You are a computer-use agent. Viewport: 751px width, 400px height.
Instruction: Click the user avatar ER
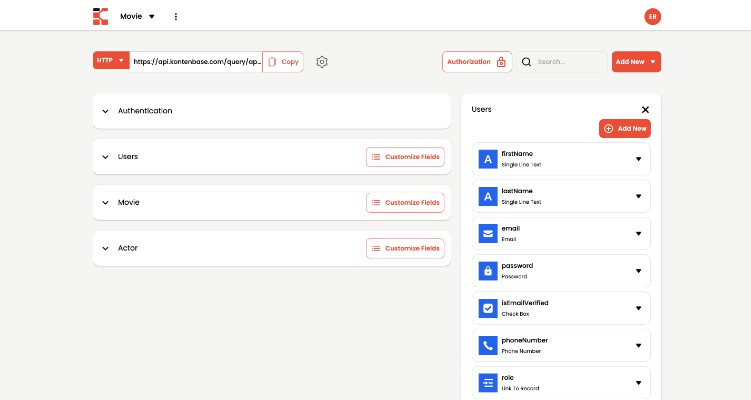pos(652,16)
